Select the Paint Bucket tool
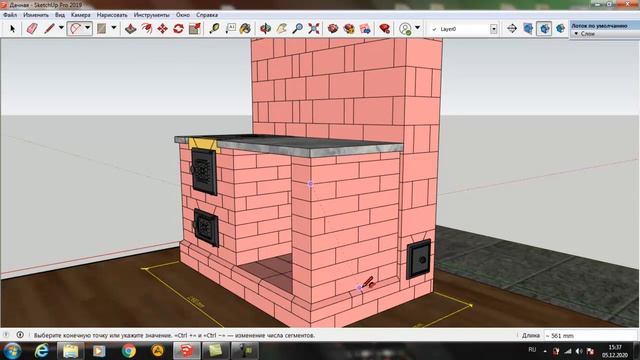The height and width of the screenshot is (360, 640). point(245,29)
